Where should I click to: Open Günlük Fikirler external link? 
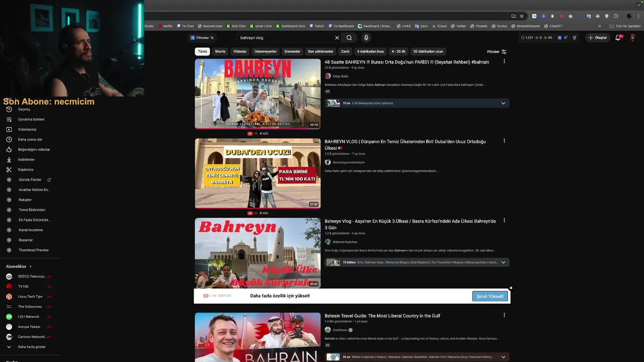[30, 179]
